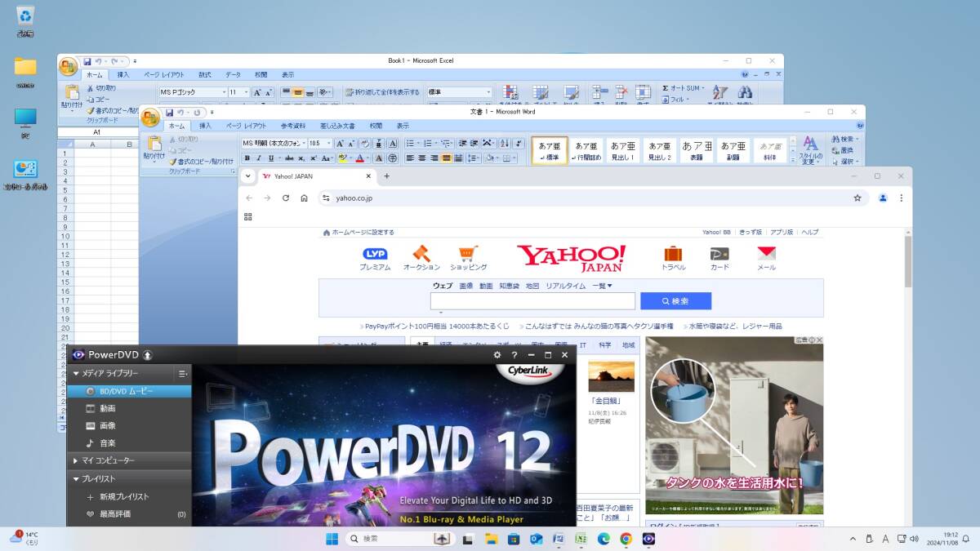Bookmark this page with star icon
This screenshot has height=551, width=980.
pyautogui.click(x=857, y=198)
